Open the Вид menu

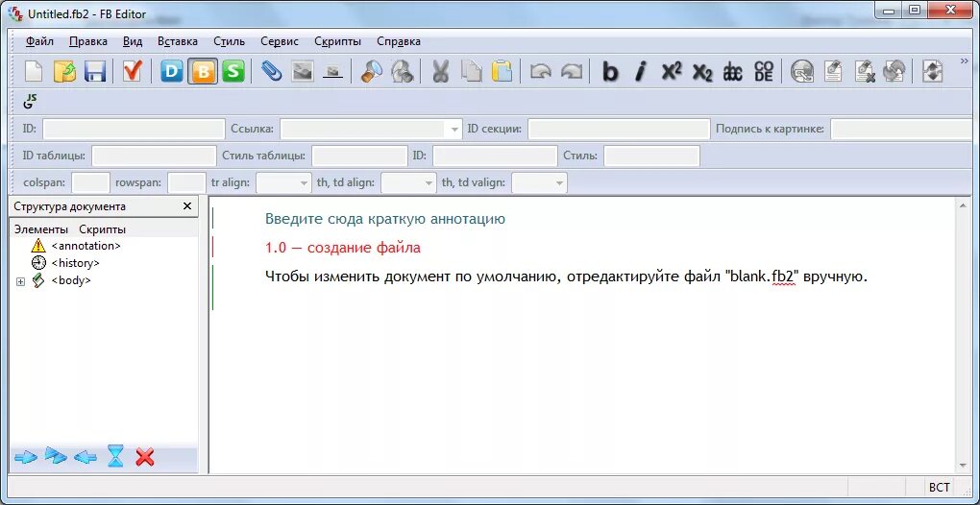click(x=133, y=42)
